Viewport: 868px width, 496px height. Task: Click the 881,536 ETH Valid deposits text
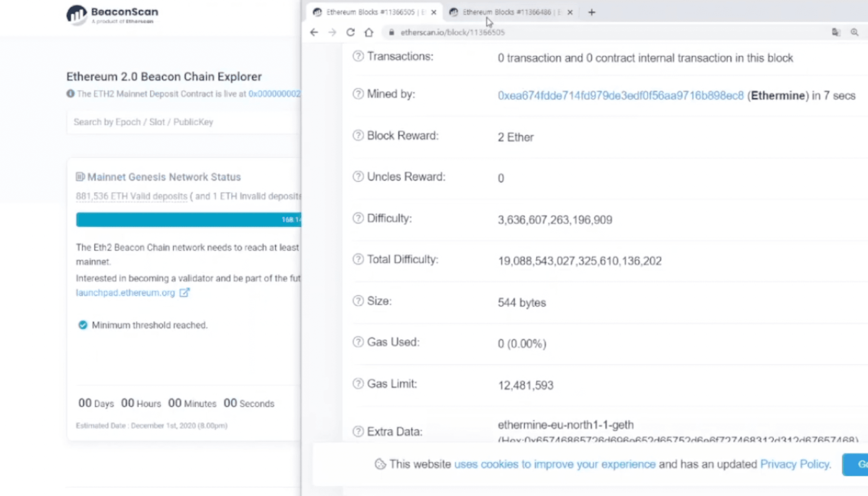[x=131, y=196]
